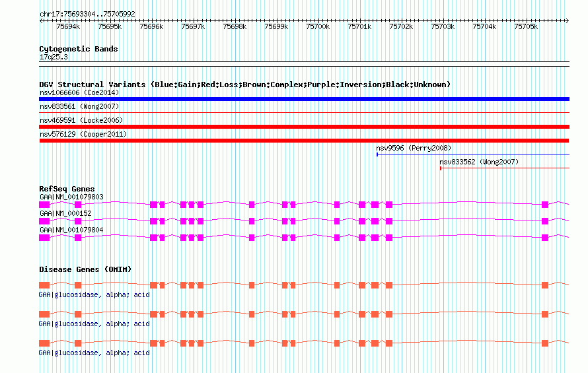Select the nsv833562 (Wong2007) variant label
The image size is (588, 373).
coord(479,162)
